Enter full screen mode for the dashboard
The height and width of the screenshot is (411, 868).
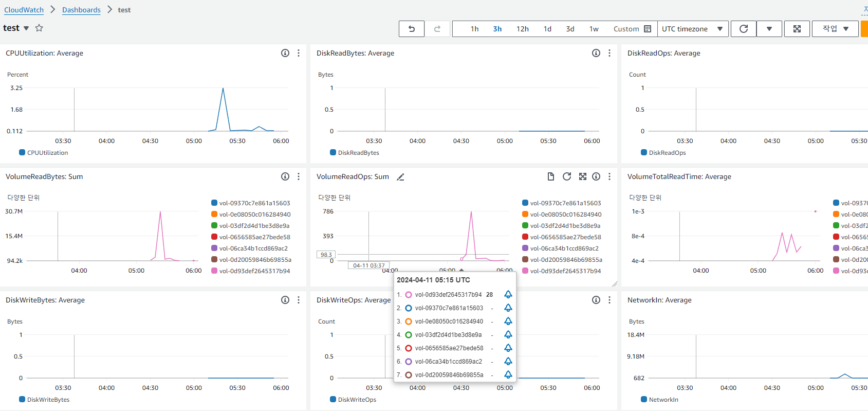pyautogui.click(x=797, y=29)
